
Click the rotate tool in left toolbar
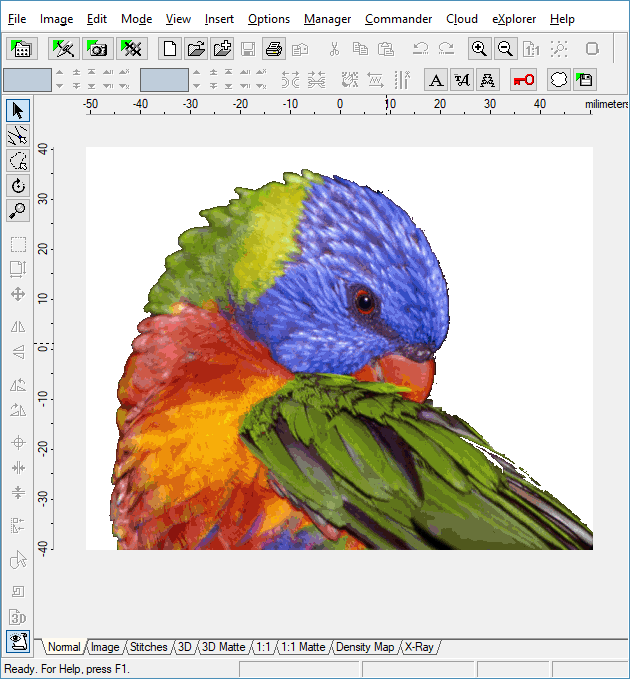18,186
